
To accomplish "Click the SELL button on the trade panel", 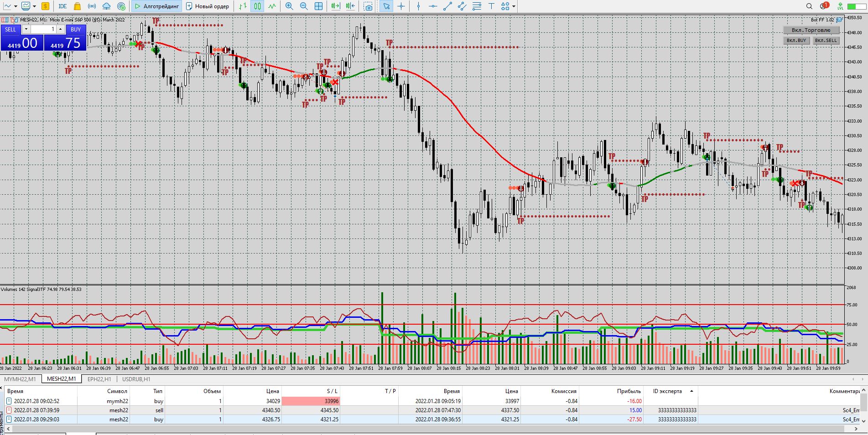I will tap(10, 30).
